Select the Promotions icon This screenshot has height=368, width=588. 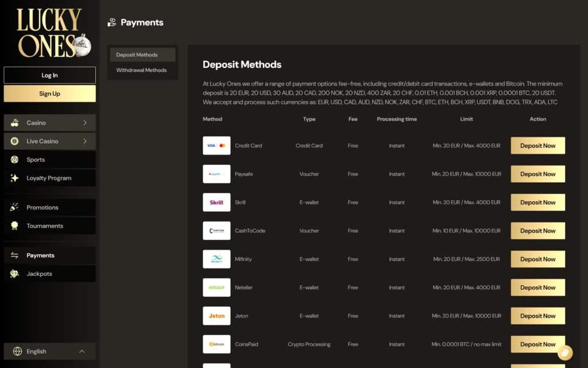coord(14,207)
